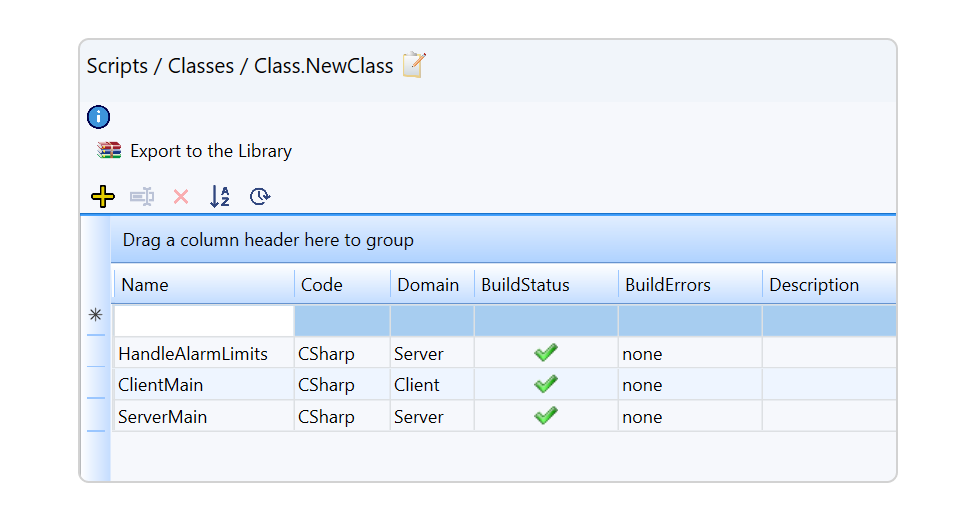Click the rename icon in toolbar

[x=142, y=197]
